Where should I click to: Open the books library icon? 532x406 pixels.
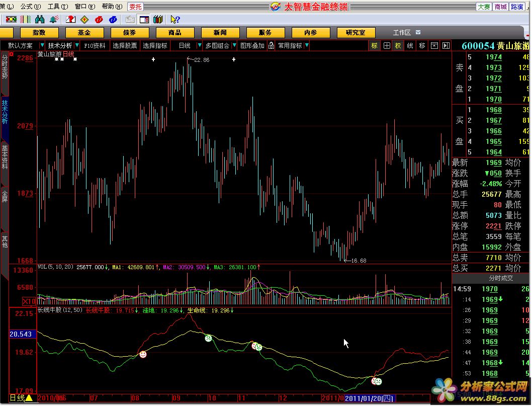click(x=158, y=19)
